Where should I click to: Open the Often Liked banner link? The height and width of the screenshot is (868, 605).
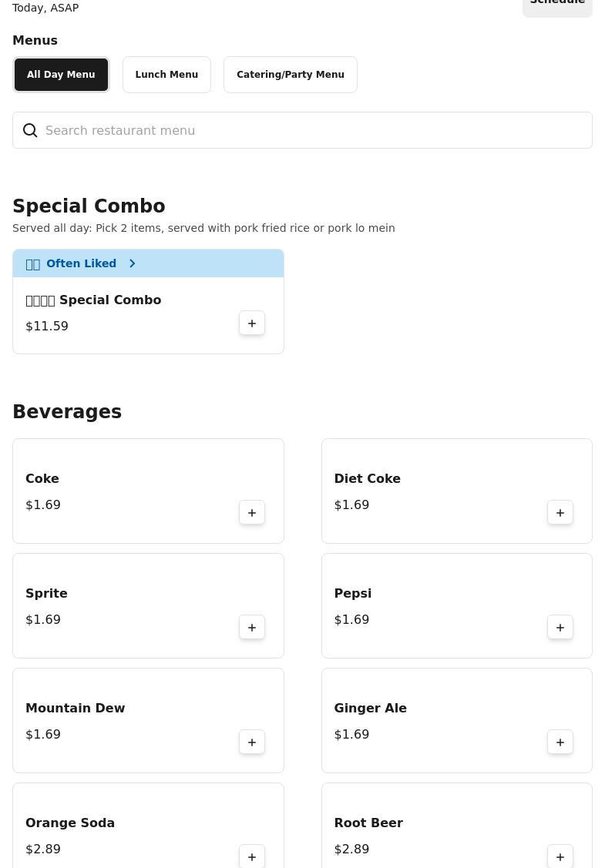coord(81,263)
